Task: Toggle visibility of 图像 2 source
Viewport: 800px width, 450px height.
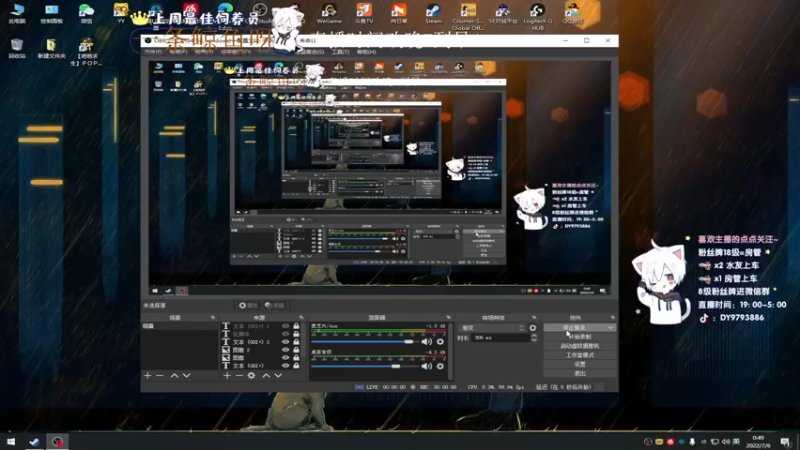Action: pyautogui.click(x=285, y=350)
